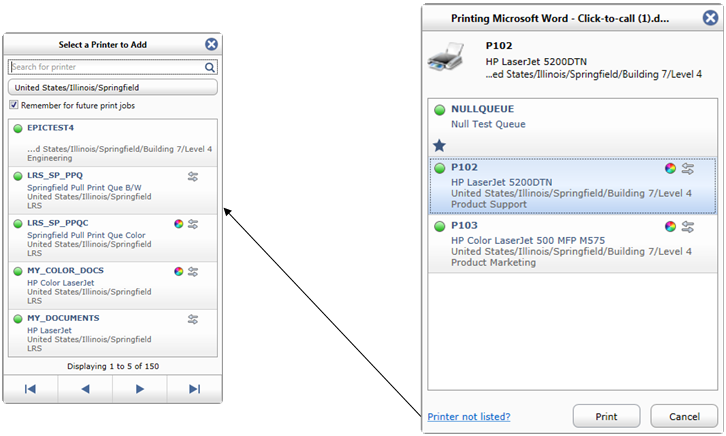Go to the next page of printers

[x=139, y=389]
